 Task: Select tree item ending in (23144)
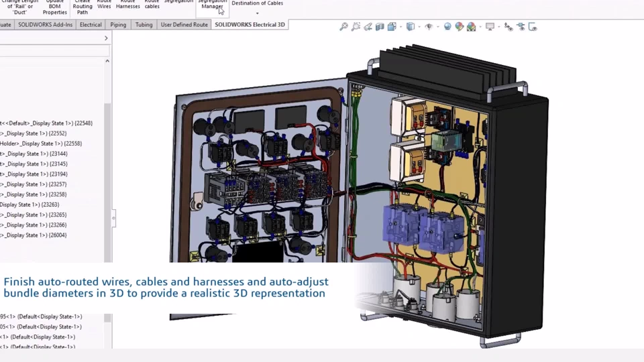coord(34,154)
